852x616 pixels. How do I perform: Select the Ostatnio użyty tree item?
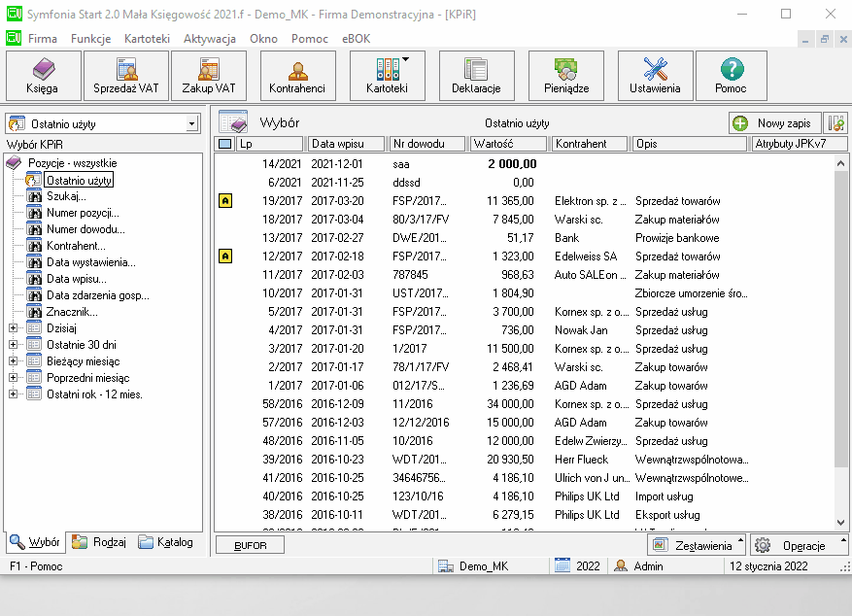[x=79, y=181]
